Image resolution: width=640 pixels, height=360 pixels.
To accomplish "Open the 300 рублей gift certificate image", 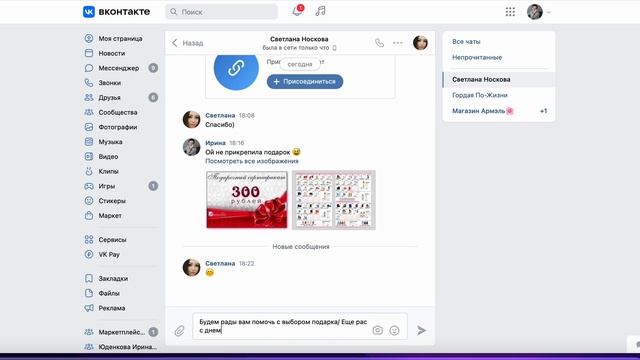I will (247, 200).
